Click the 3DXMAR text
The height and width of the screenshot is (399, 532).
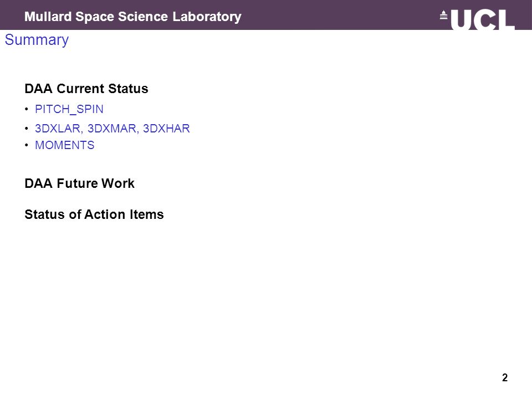click(x=112, y=129)
